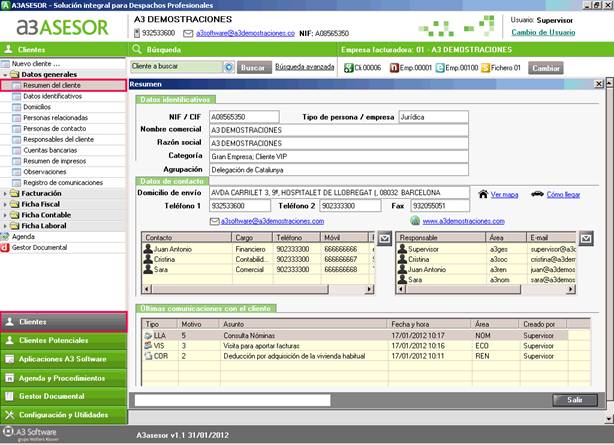Click the Ver mapa house icon
The width and height of the screenshot is (614, 445).
483,194
